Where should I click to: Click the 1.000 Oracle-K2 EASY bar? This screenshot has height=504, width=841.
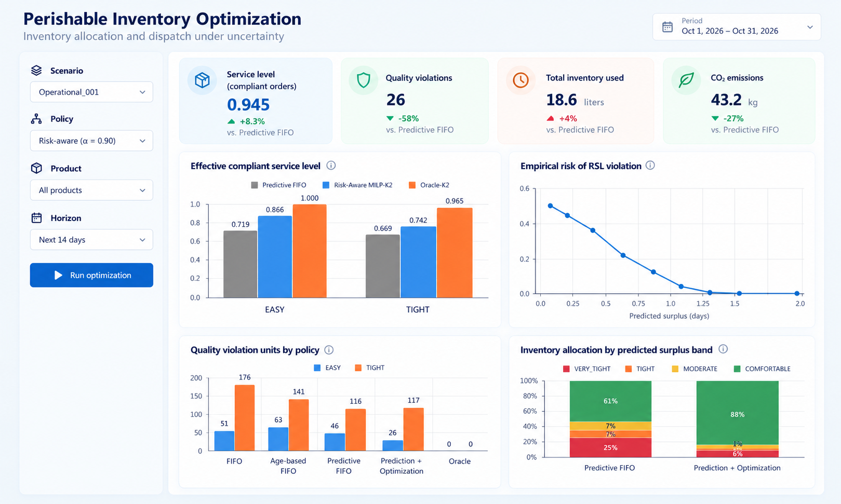tap(310, 251)
